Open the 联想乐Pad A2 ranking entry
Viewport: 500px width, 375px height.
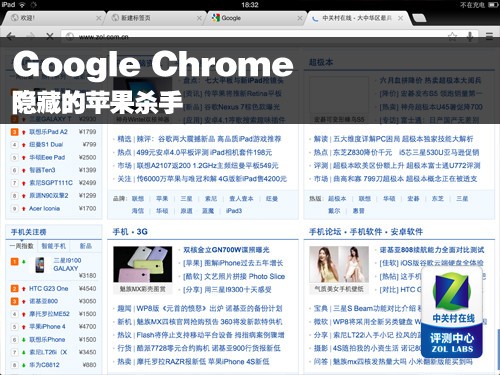click(48, 132)
